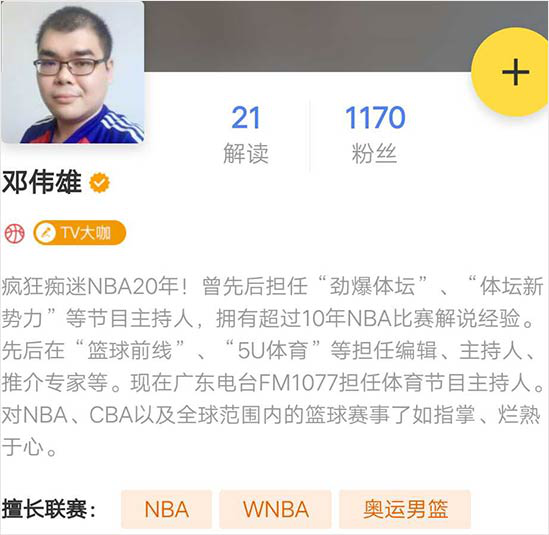
Task: Click the number 21 count
Action: click(245, 118)
